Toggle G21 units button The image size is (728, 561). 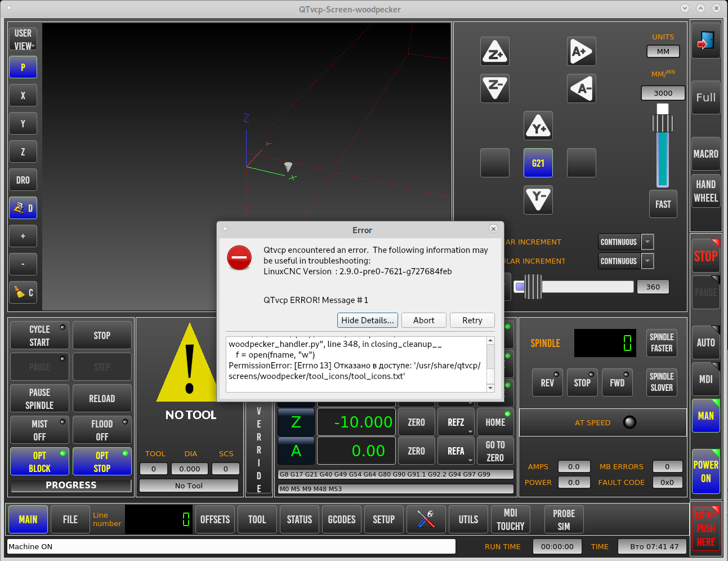click(x=538, y=163)
